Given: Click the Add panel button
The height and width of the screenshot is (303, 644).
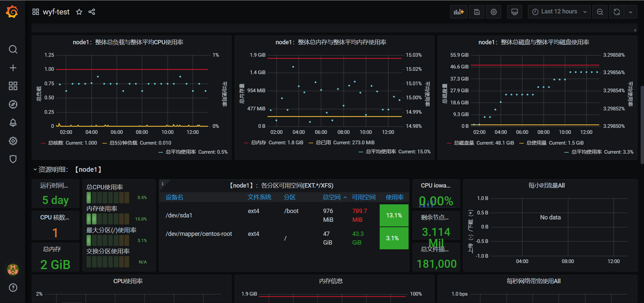Looking at the screenshot, I should (459, 12).
